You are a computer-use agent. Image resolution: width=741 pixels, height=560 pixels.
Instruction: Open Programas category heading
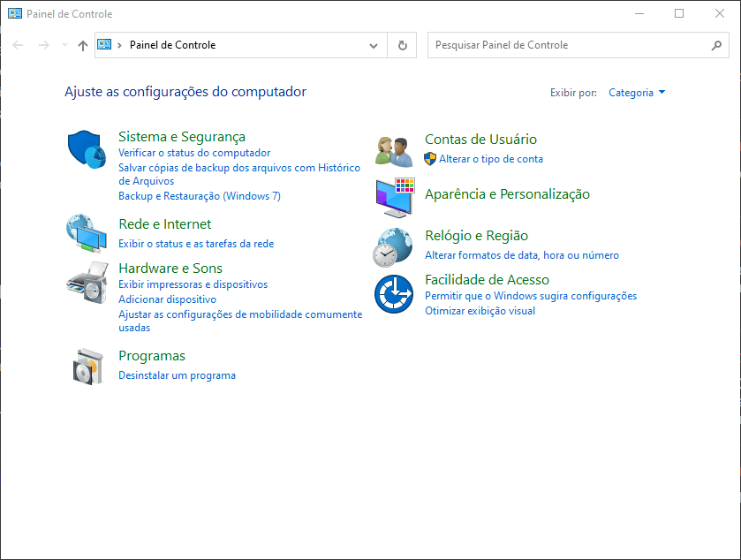pos(152,356)
